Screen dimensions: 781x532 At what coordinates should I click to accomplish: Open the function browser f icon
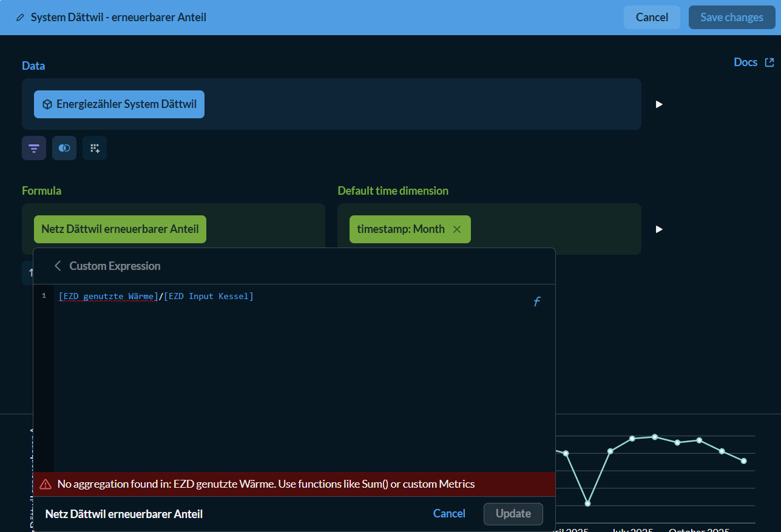click(x=536, y=302)
